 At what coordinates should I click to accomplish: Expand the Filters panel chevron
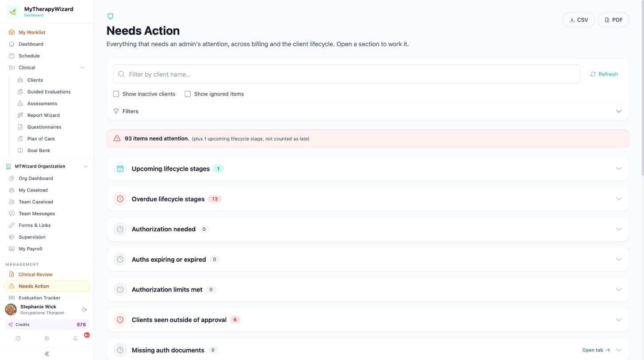619,111
